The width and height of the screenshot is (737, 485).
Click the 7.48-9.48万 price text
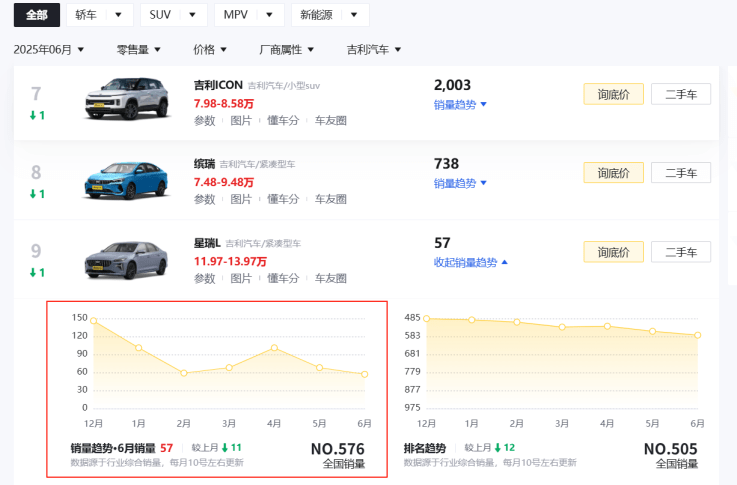pyautogui.click(x=224, y=182)
